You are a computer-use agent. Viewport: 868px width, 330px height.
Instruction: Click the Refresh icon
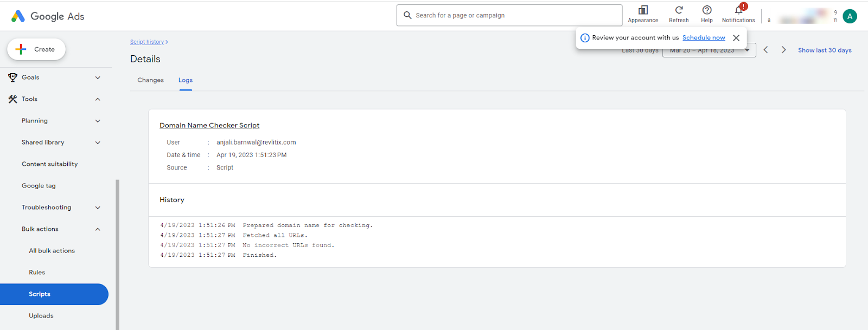point(679,10)
